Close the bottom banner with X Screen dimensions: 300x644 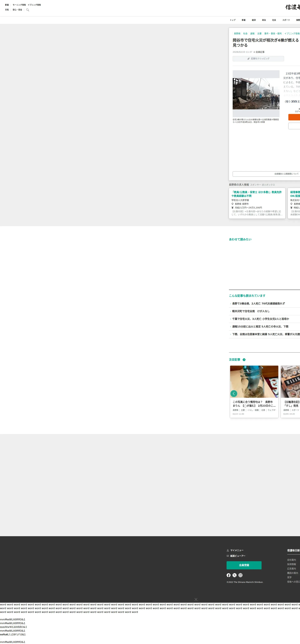tap(196, 600)
